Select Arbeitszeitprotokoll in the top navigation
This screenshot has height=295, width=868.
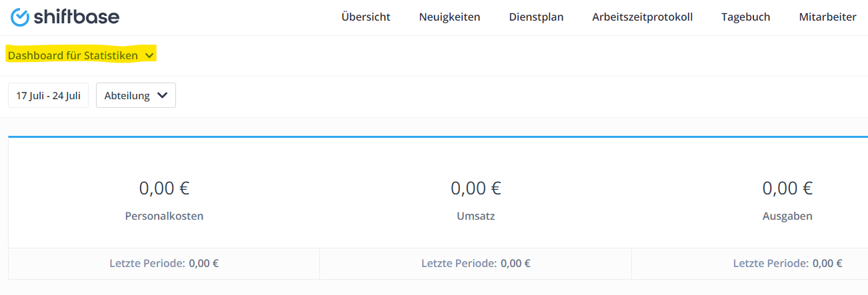(643, 17)
